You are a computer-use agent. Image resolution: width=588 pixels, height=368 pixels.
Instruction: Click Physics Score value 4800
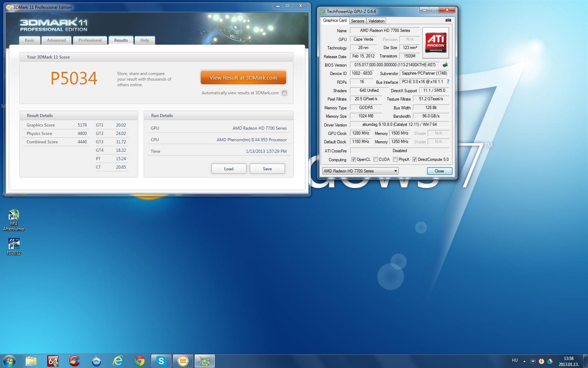pos(82,134)
